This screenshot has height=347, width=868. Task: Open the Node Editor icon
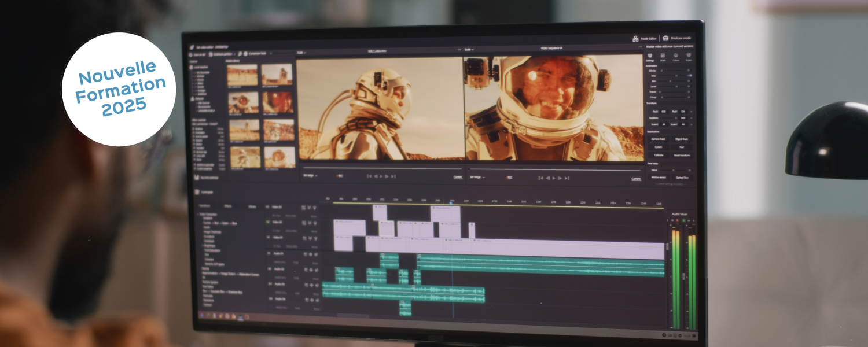636,39
